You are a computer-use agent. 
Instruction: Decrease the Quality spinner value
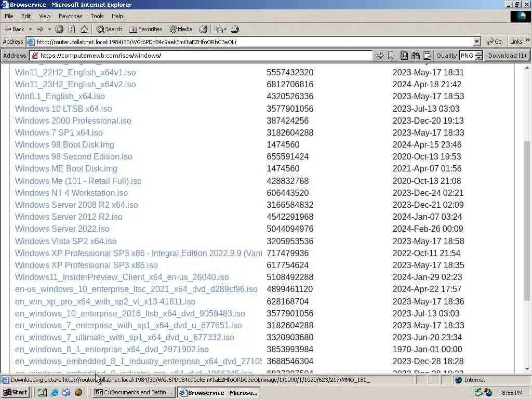click(x=478, y=58)
